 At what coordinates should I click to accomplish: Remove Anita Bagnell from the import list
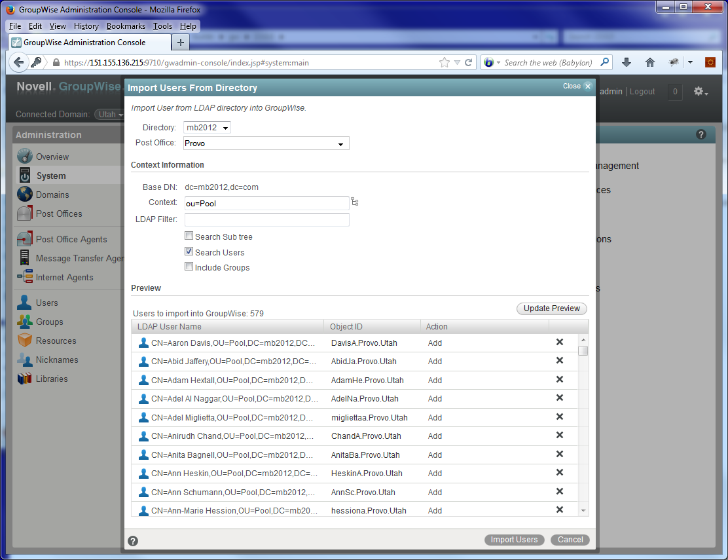pos(560,454)
